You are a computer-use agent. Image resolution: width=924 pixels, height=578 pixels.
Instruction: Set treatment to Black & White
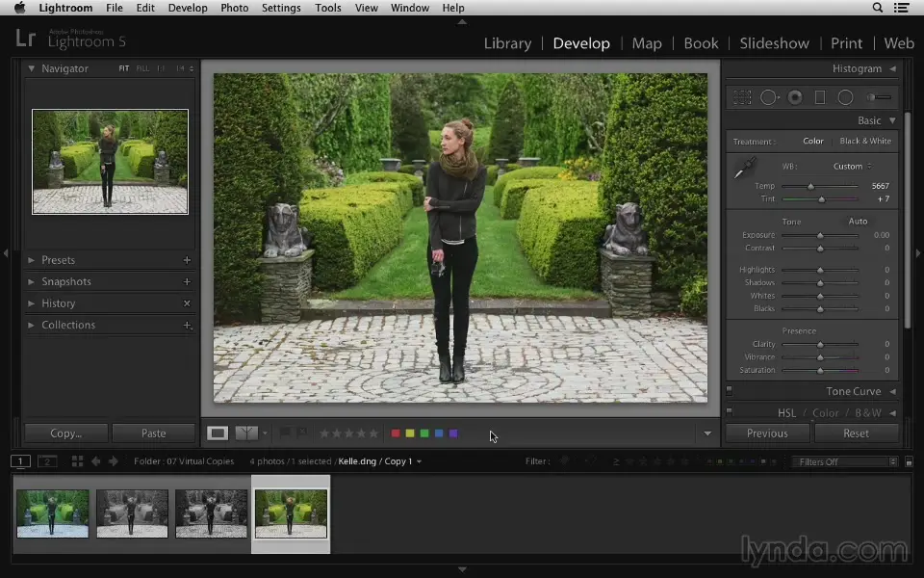pos(865,142)
